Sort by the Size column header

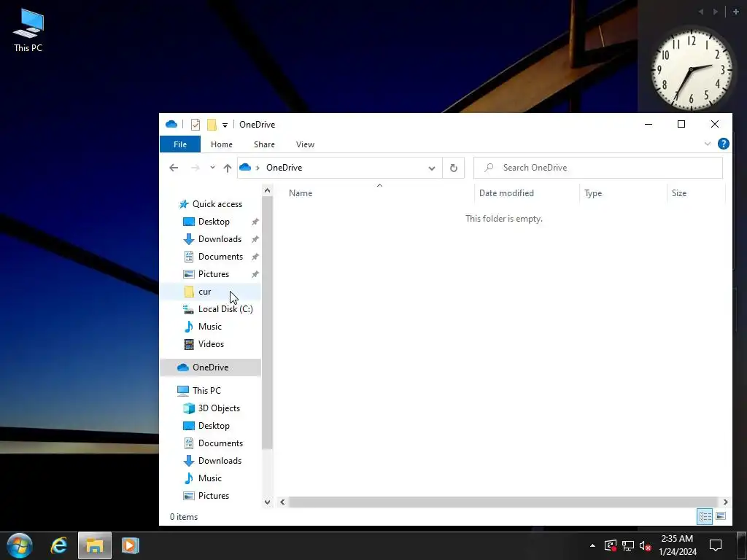[x=679, y=192]
